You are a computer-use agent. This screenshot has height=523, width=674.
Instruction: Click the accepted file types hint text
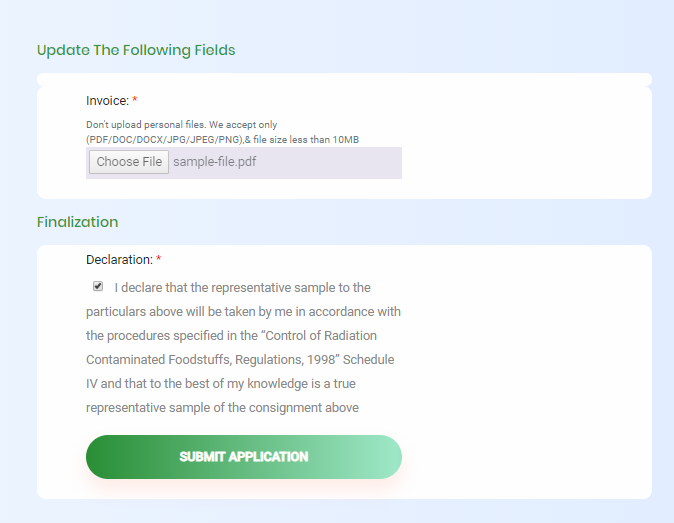(222, 140)
